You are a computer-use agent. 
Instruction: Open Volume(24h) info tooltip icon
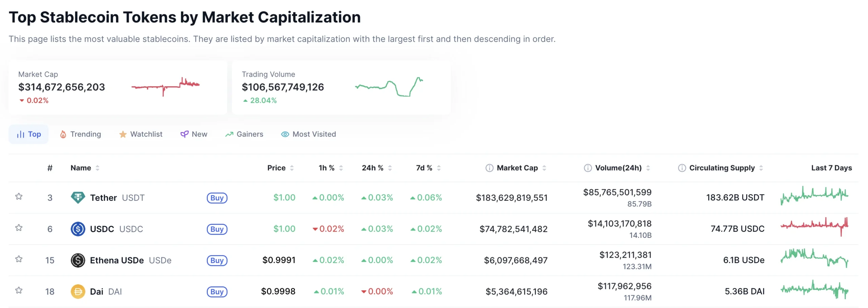588,168
